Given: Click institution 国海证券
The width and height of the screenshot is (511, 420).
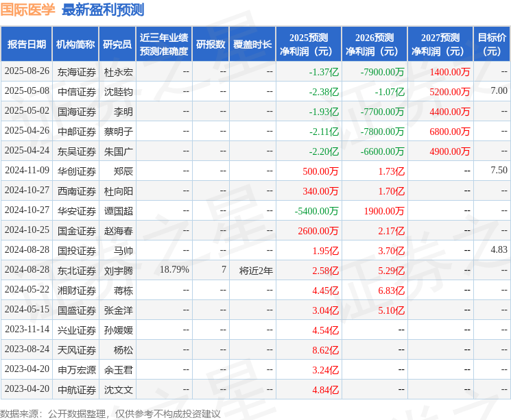Looking at the screenshot, I should (x=77, y=112).
